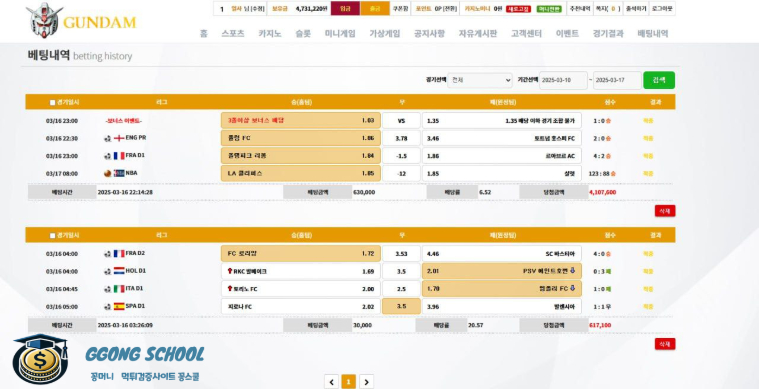Image resolution: width=759 pixels, height=389 pixels.
Task: Open the 경기선택 game type dropdown
Action: coord(480,80)
